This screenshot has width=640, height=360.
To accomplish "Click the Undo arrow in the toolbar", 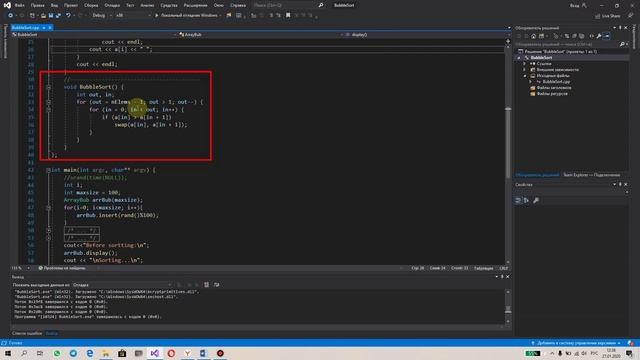I will (68, 16).
